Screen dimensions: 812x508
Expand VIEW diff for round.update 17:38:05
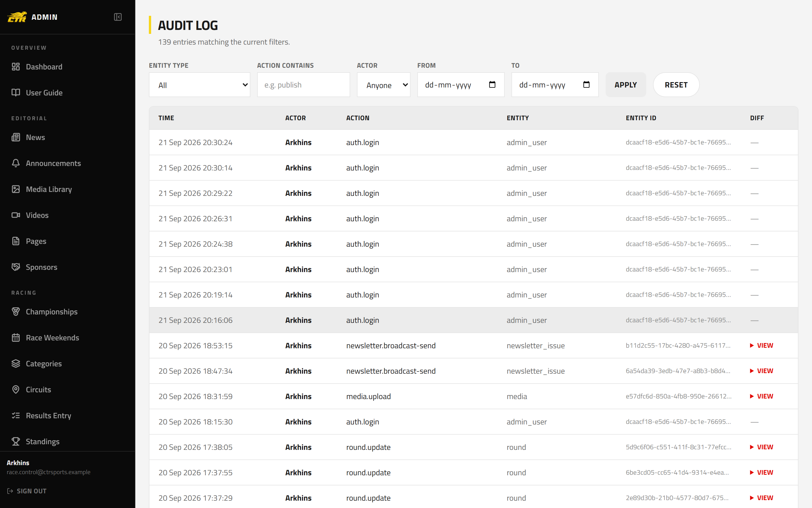tap(761, 447)
